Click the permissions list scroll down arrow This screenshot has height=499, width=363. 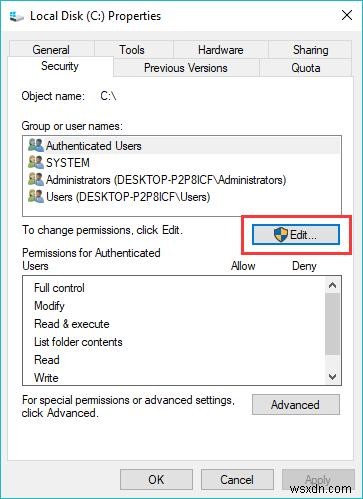point(332,377)
